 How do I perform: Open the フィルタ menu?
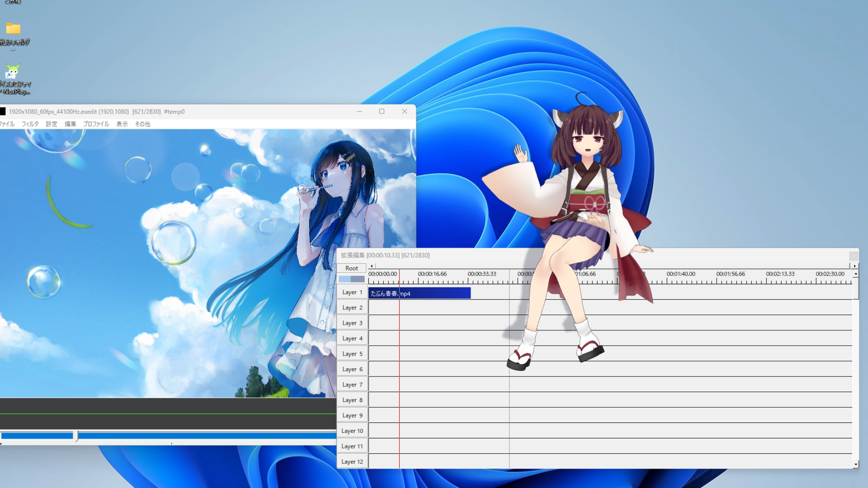pyautogui.click(x=30, y=124)
